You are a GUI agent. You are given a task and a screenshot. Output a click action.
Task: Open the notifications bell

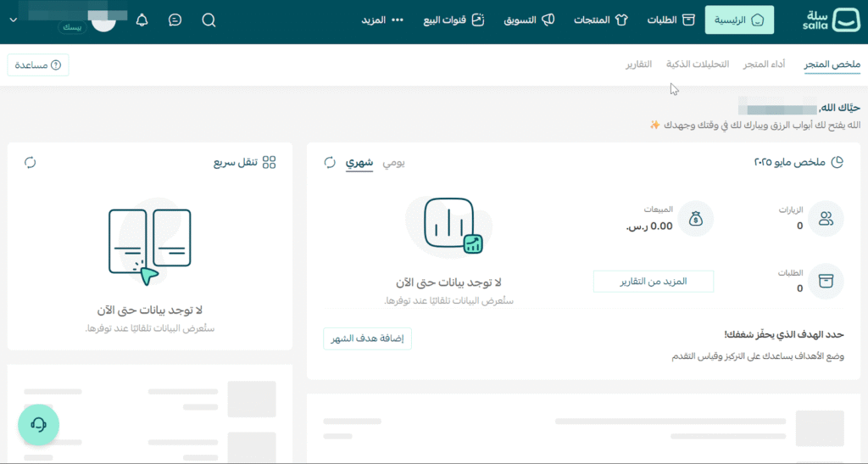142,20
